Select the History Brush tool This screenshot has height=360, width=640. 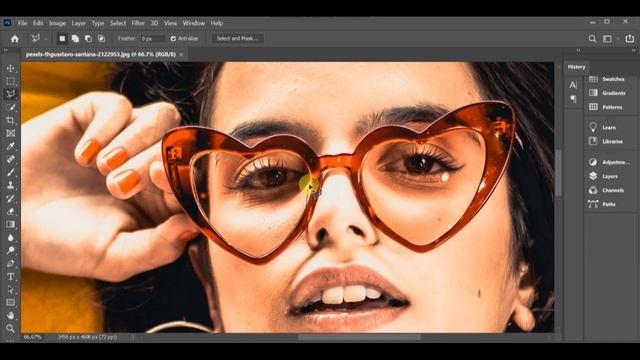(x=11, y=198)
